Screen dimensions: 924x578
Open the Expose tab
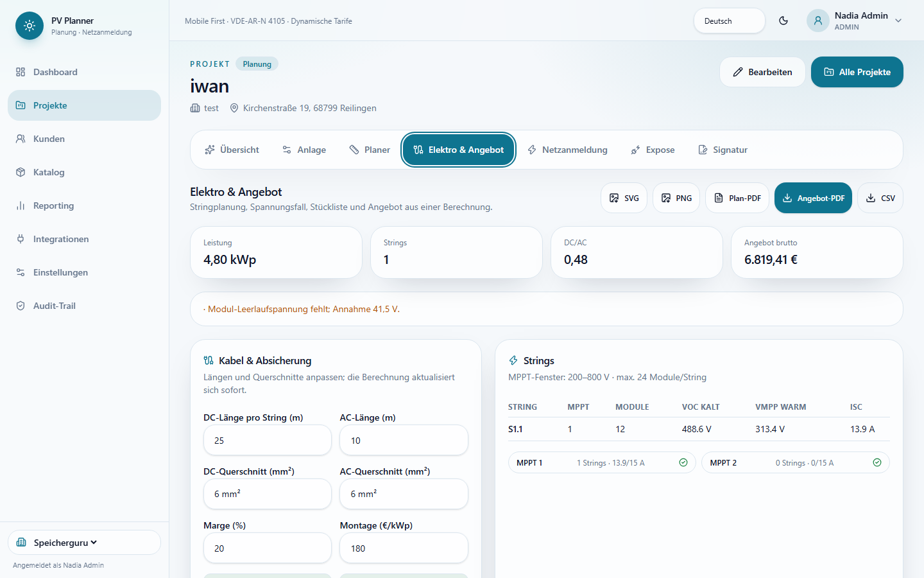tap(653, 150)
